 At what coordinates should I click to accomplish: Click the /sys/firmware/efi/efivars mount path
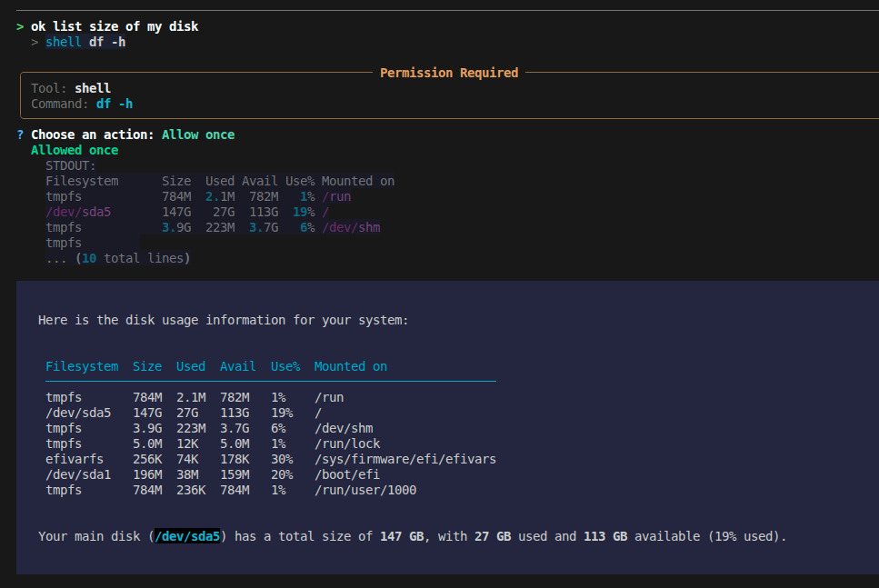[x=405, y=459]
